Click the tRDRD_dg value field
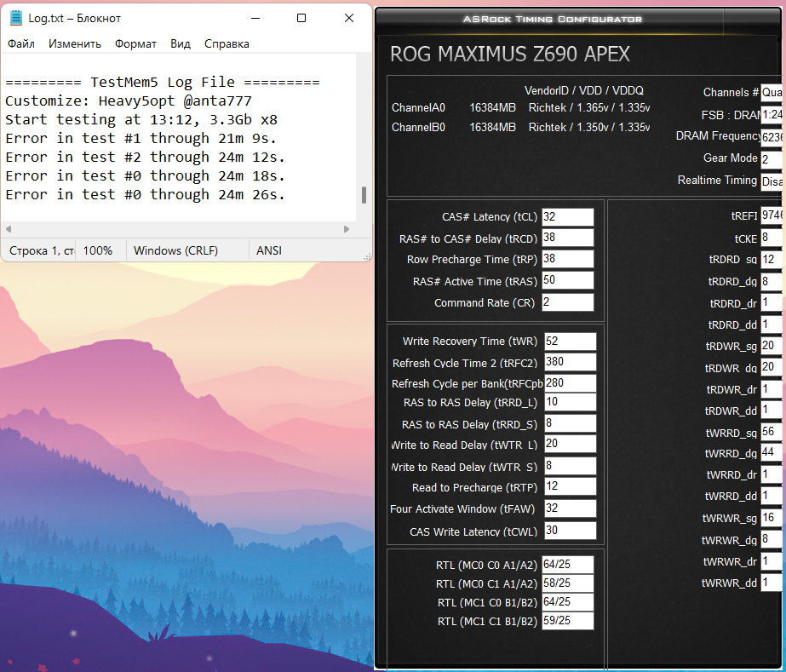The image size is (786, 672). coord(772,281)
